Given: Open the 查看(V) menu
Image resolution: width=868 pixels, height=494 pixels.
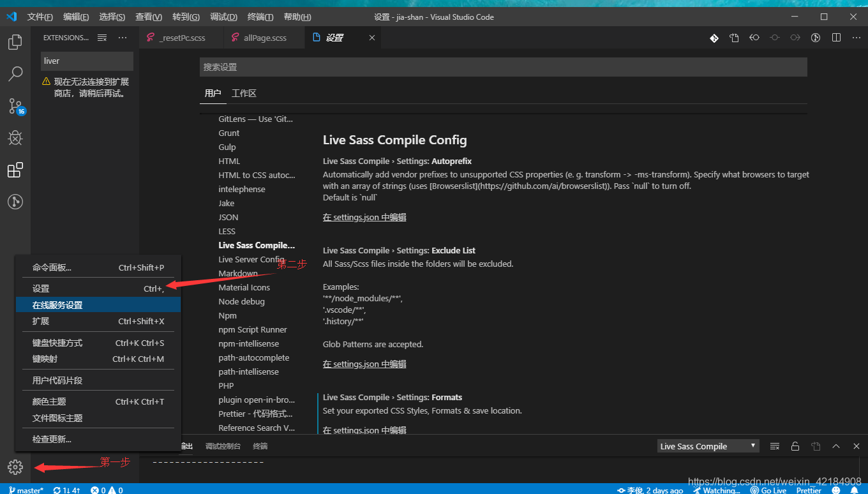Looking at the screenshot, I should (149, 17).
